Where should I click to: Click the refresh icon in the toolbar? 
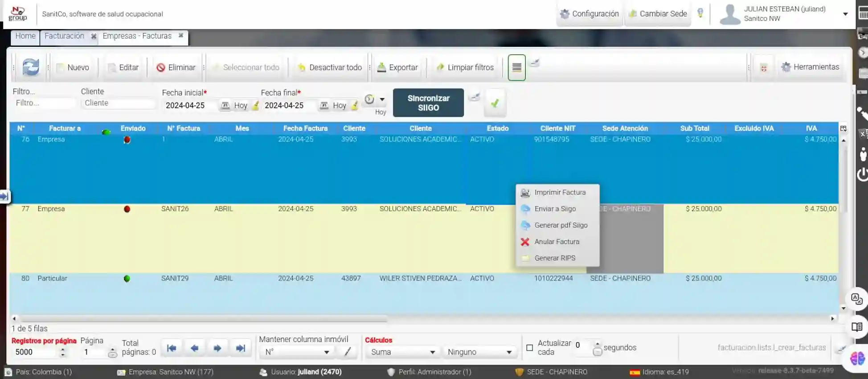(x=31, y=67)
